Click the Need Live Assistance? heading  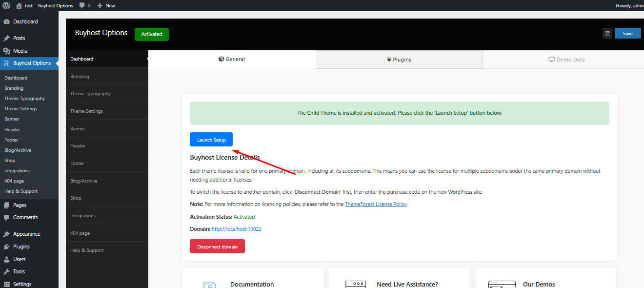(407, 284)
